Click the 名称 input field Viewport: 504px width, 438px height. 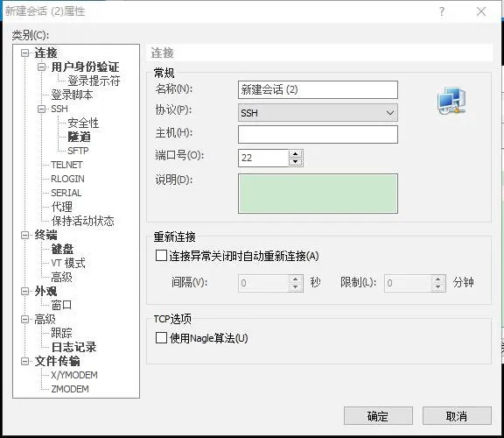pos(318,89)
